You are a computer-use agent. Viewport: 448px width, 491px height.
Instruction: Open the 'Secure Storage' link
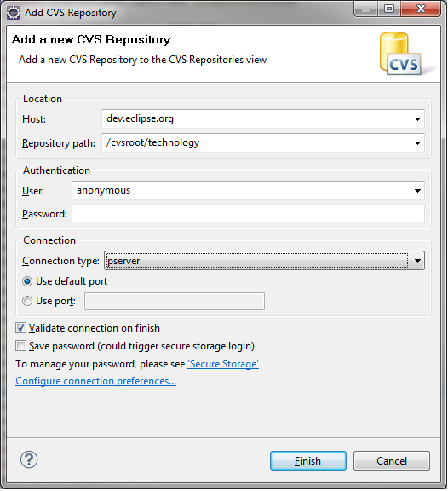pyautogui.click(x=223, y=364)
